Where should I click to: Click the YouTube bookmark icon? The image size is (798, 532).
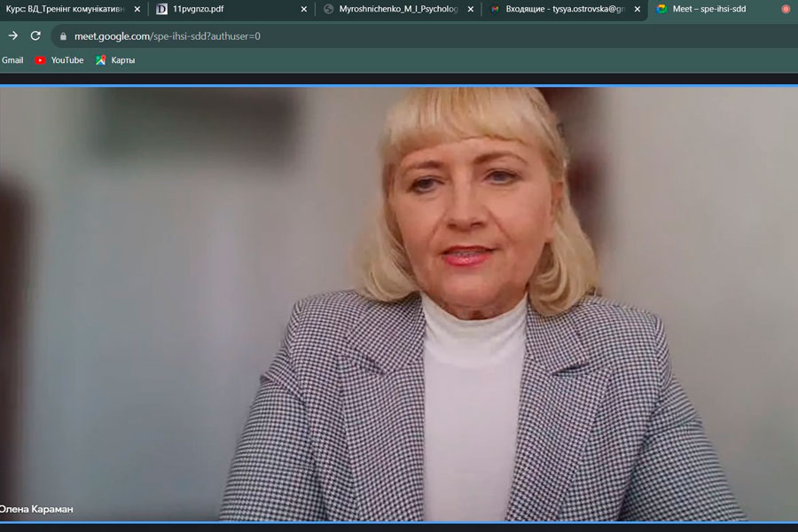pyautogui.click(x=40, y=60)
